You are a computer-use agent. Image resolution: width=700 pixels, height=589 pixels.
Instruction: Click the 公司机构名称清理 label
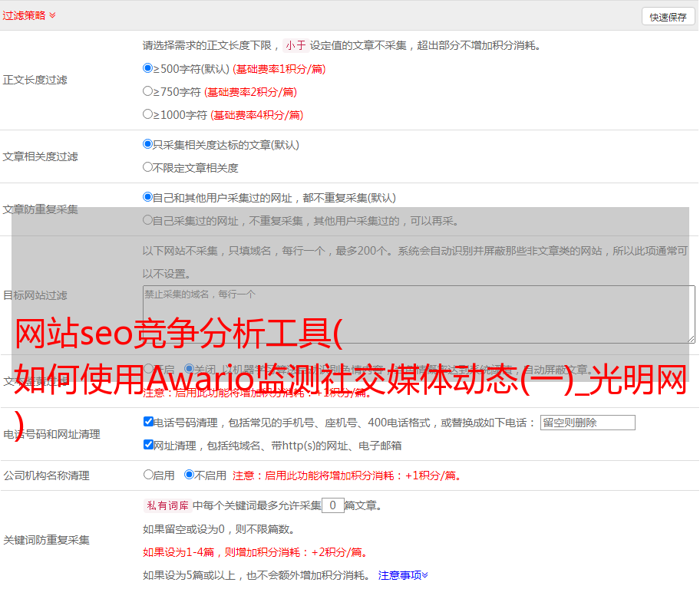(x=46, y=475)
